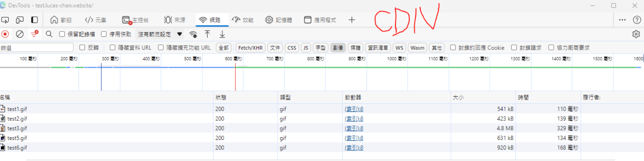Enable 隱藏資料 URL checkbox
644x161 pixels.
112,48
